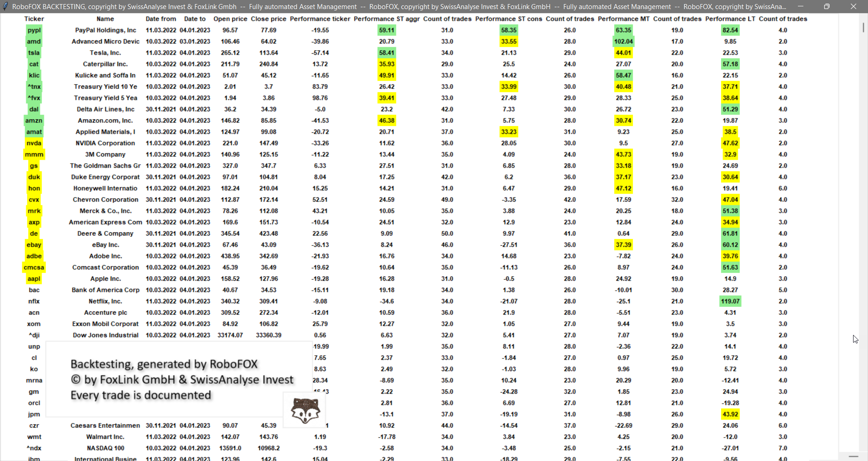This screenshot has height=461, width=868.
Task: Click Caterpillar Inc. name cell
Action: (x=105, y=64)
